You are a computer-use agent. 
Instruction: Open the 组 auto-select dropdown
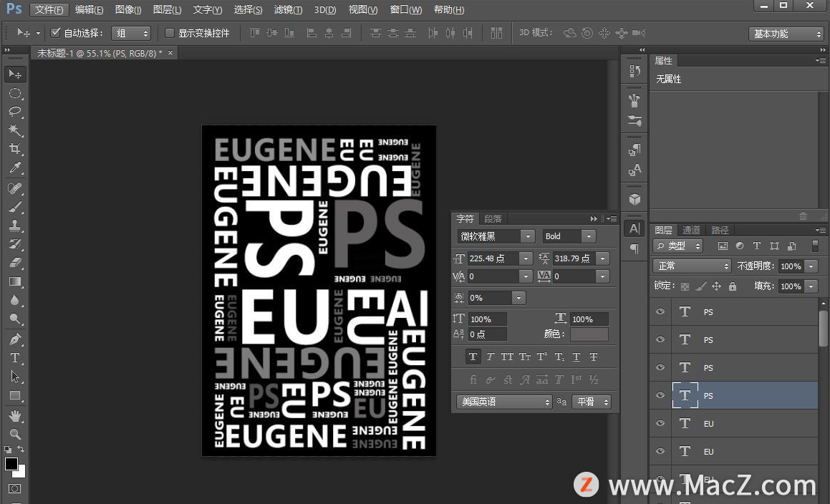131,34
